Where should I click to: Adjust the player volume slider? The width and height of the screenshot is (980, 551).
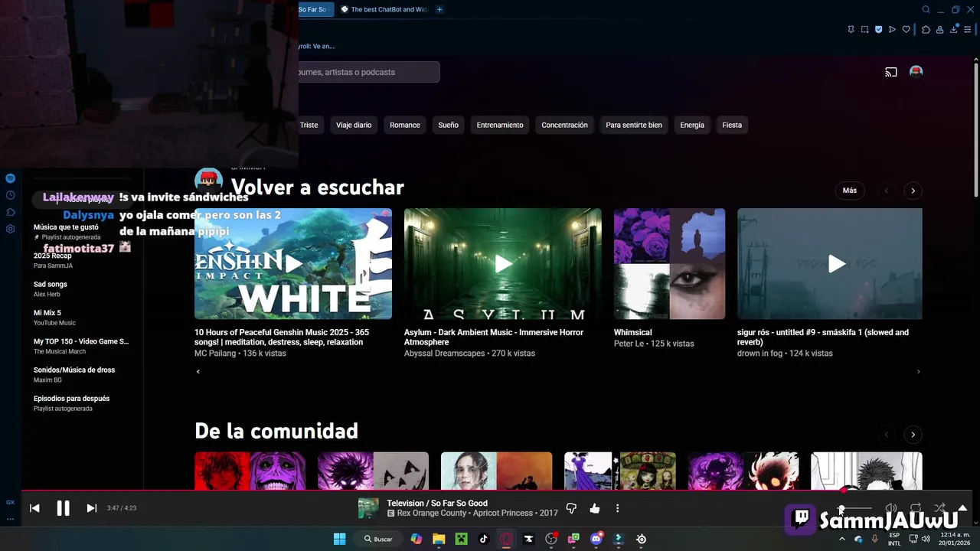coord(855,508)
